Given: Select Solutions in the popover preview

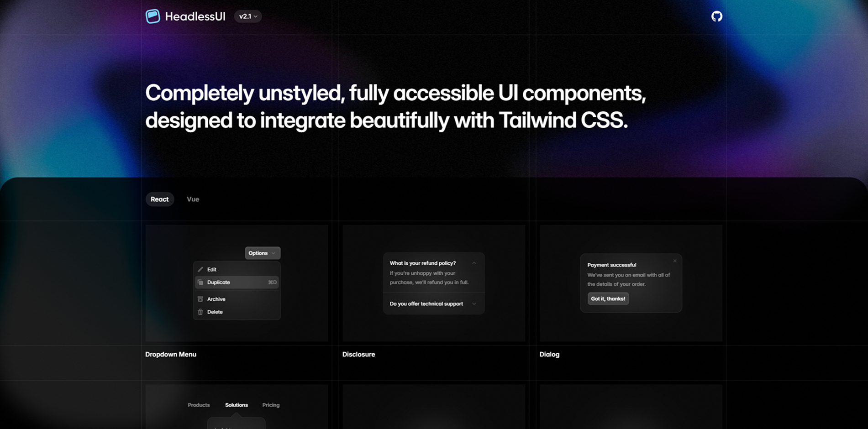Looking at the screenshot, I should (x=237, y=405).
